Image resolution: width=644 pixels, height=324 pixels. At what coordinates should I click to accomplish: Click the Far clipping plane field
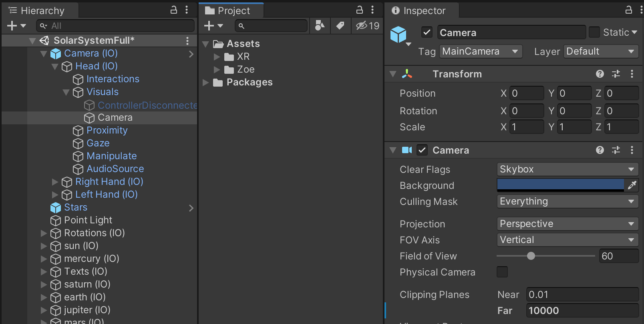(582, 310)
